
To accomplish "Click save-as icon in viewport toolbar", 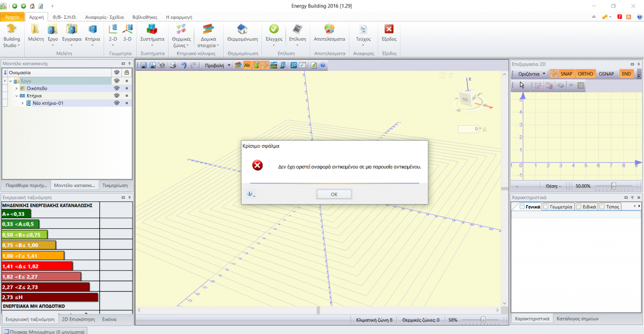I will tap(152, 65).
